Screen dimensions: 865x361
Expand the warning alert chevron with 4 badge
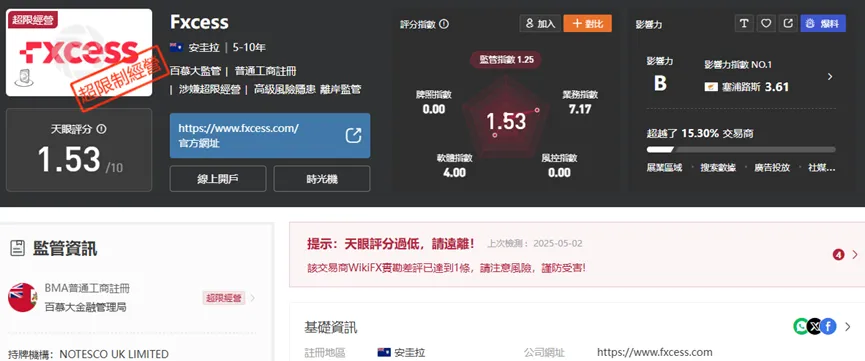coord(855,254)
